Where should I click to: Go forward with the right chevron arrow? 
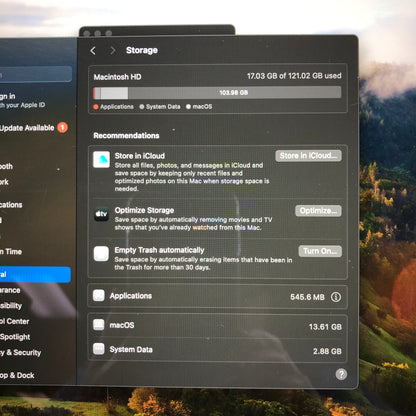113,51
